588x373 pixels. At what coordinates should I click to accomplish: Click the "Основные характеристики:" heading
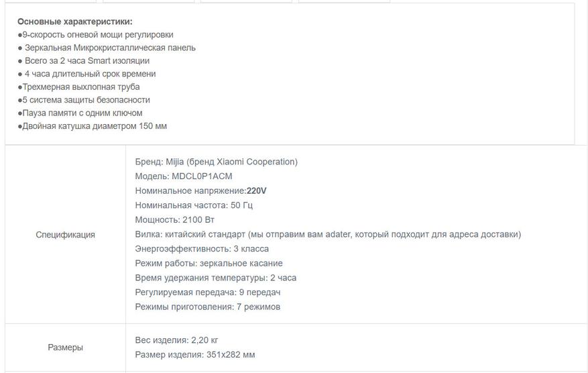(74, 21)
